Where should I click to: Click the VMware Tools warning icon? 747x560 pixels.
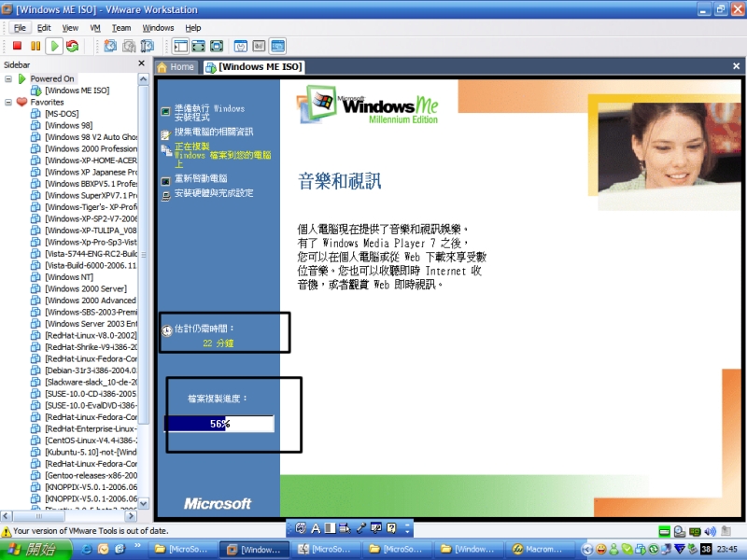coord(7,531)
